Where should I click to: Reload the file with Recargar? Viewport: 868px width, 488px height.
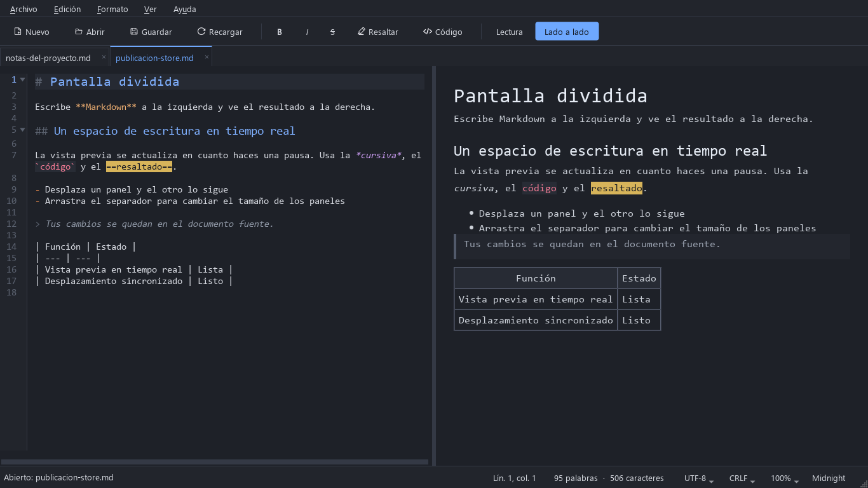tap(220, 32)
